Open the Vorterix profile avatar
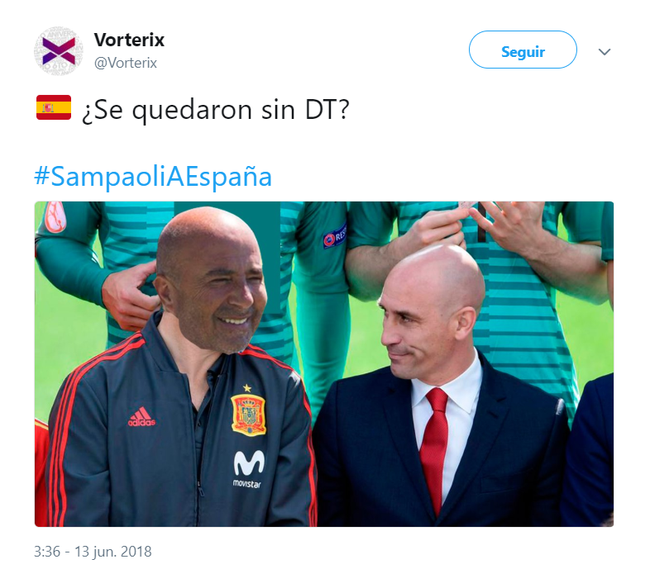The image size is (650, 569). click(58, 51)
